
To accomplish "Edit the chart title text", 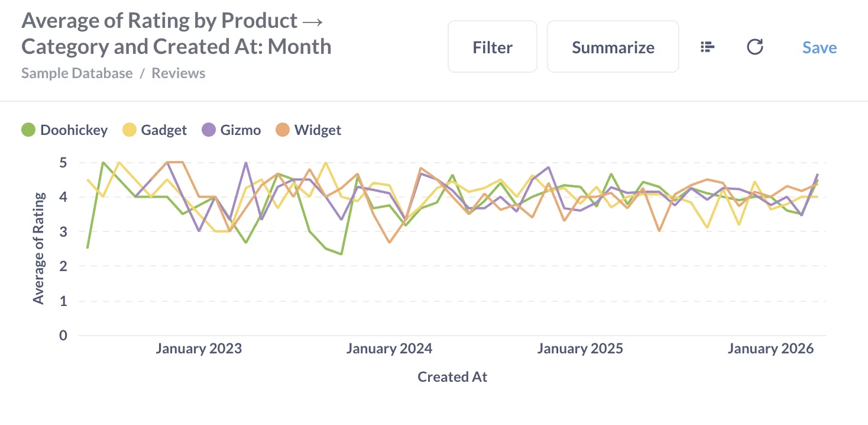I will 176,33.
